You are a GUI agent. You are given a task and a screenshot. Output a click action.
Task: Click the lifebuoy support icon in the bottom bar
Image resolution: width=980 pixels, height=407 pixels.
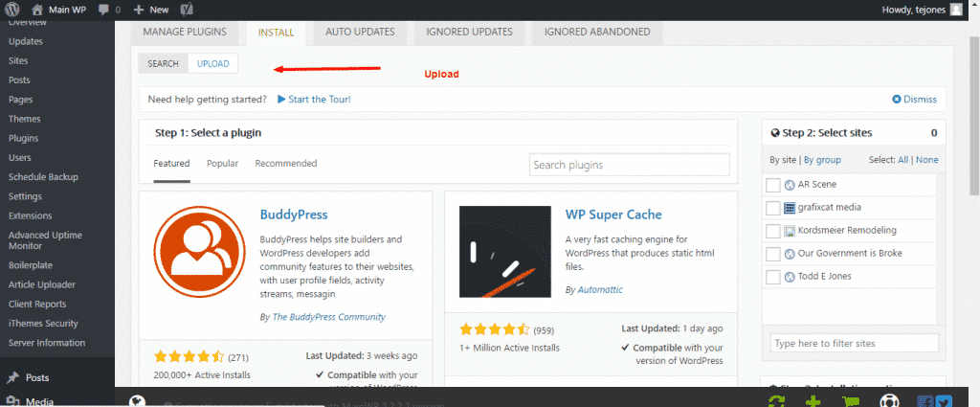(x=889, y=400)
